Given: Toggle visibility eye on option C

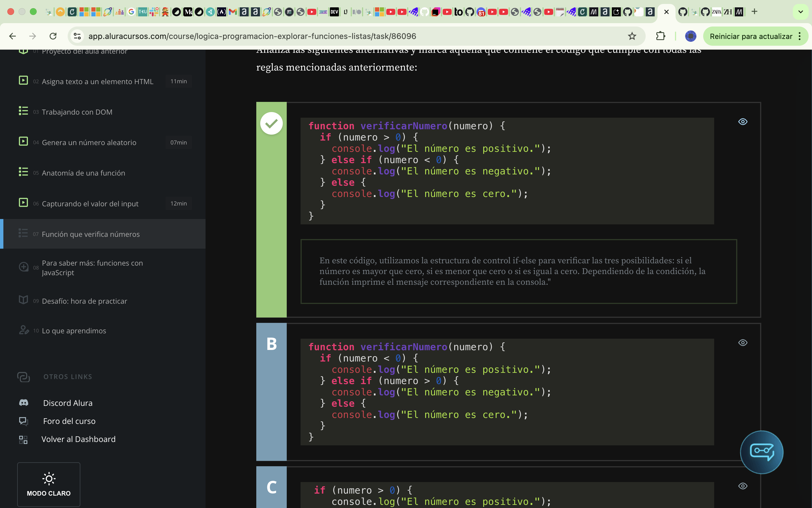Looking at the screenshot, I should point(743,486).
